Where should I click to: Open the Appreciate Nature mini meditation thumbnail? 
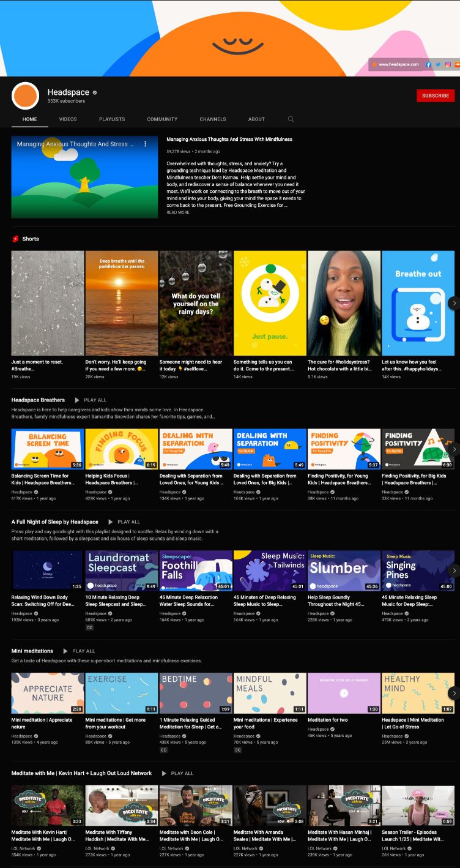pos(48,693)
